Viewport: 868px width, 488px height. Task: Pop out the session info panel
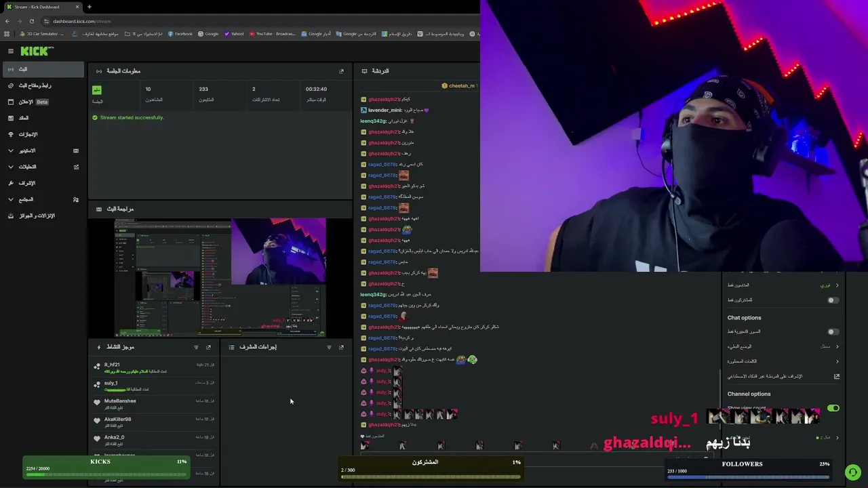pos(341,71)
